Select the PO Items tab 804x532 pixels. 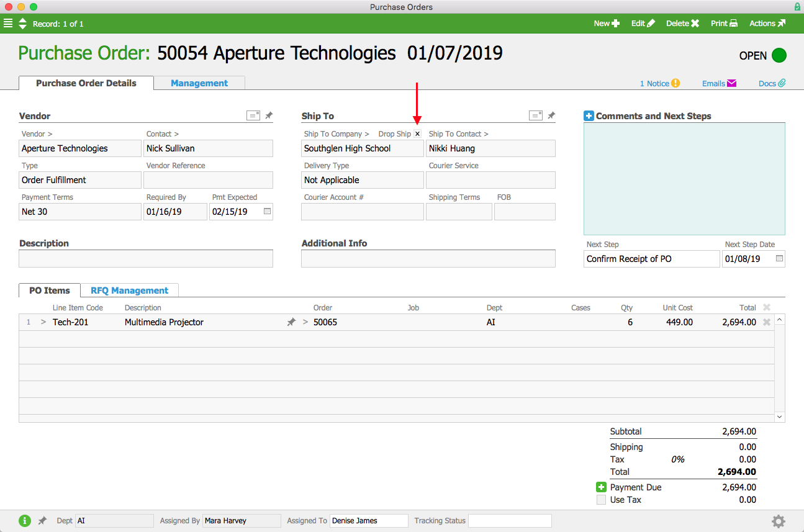point(50,291)
